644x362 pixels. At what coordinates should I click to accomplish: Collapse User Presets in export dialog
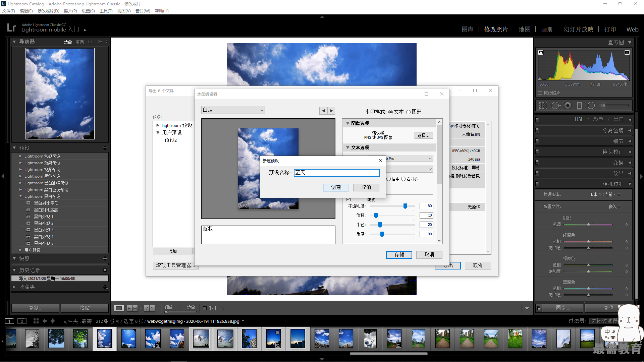[x=158, y=133]
